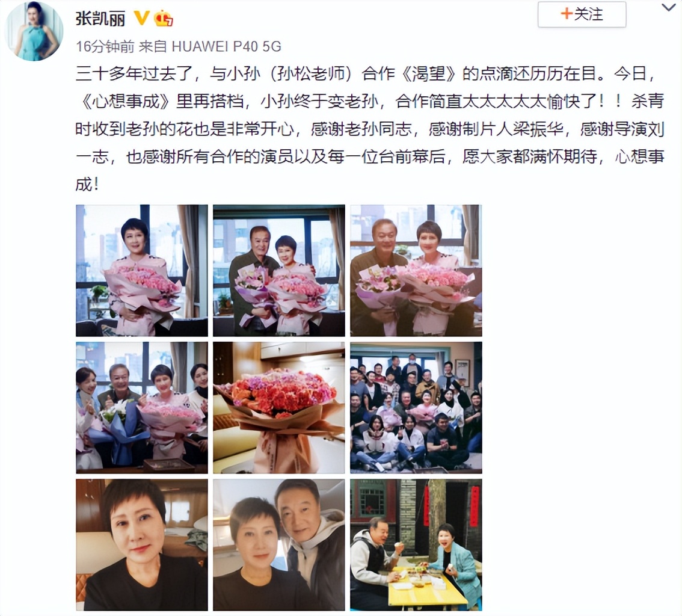The width and height of the screenshot is (682, 616).
Task: Click the +关注 follow button
Action: 582,14
